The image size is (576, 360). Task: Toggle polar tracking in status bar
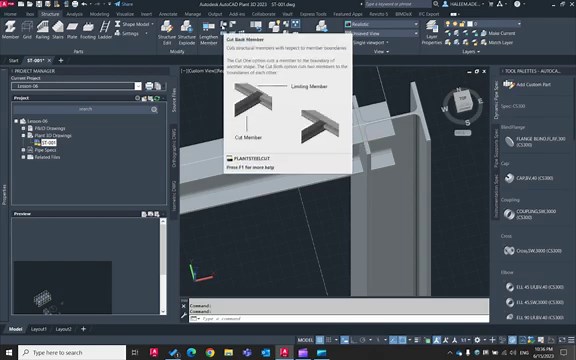[363, 340]
